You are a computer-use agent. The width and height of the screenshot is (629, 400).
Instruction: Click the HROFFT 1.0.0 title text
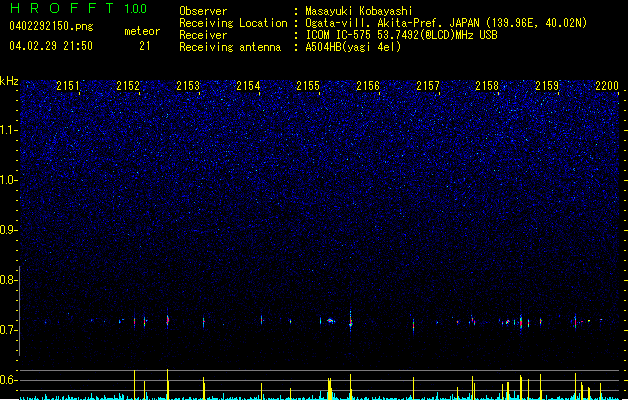pyautogui.click(x=79, y=8)
